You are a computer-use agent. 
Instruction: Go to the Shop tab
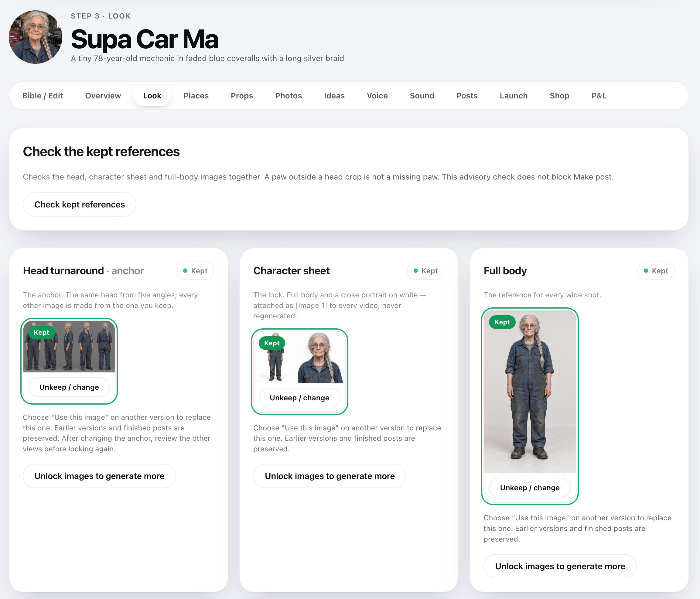pyautogui.click(x=559, y=96)
